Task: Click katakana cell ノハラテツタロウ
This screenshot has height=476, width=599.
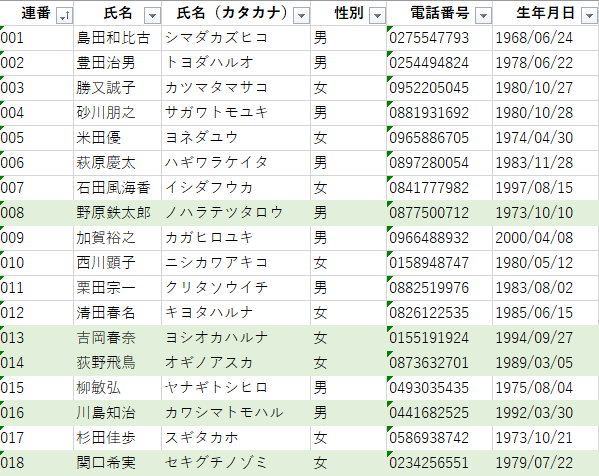Action: 236,213
